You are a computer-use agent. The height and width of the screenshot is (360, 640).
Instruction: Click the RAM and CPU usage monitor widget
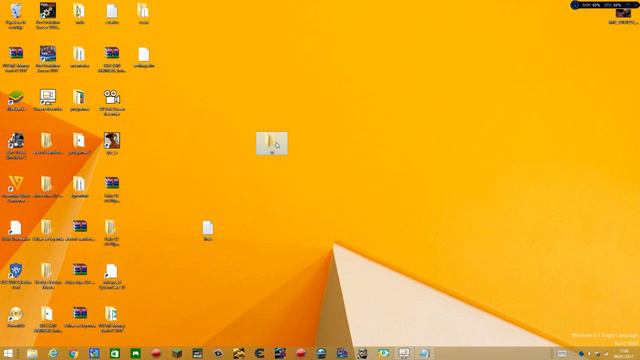click(604, 5)
